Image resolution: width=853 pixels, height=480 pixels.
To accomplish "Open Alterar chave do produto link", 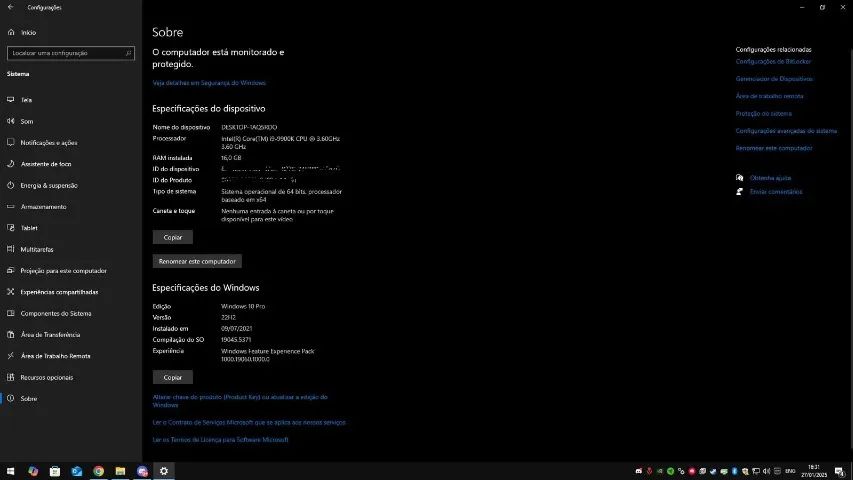I will coord(240,401).
